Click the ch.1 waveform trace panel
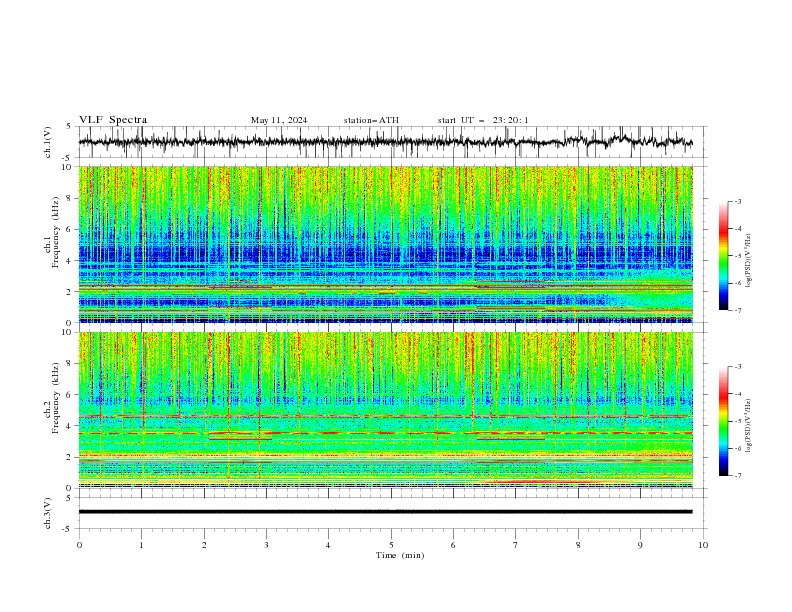792x612 pixels. click(x=393, y=142)
